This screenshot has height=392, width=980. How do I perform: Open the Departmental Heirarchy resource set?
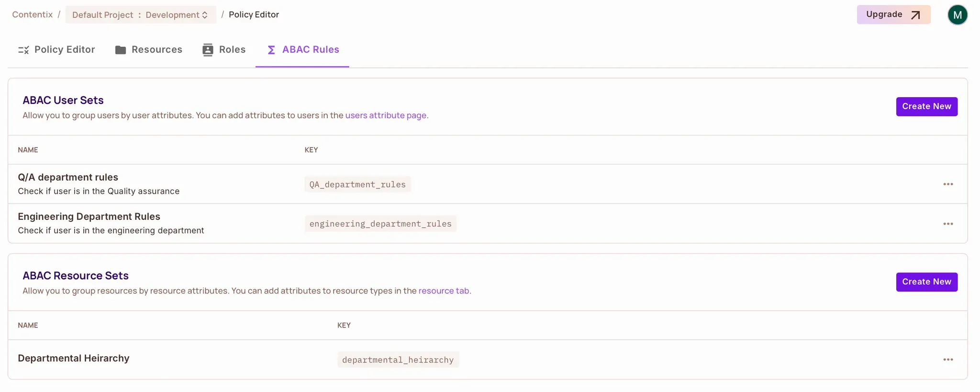click(x=74, y=358)
